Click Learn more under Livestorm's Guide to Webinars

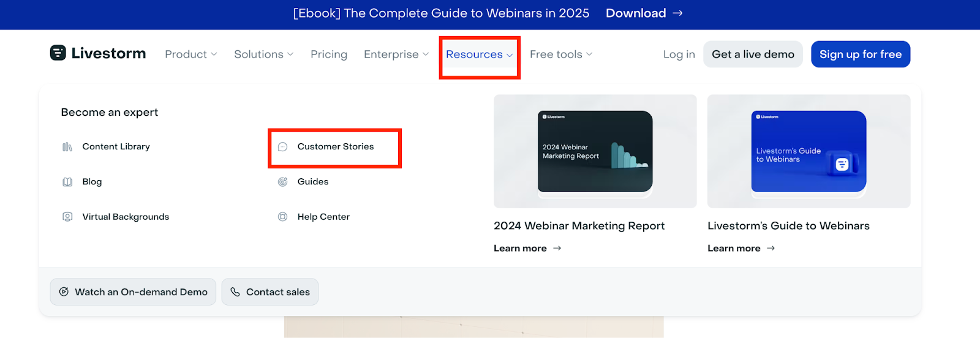pos(741,248)
